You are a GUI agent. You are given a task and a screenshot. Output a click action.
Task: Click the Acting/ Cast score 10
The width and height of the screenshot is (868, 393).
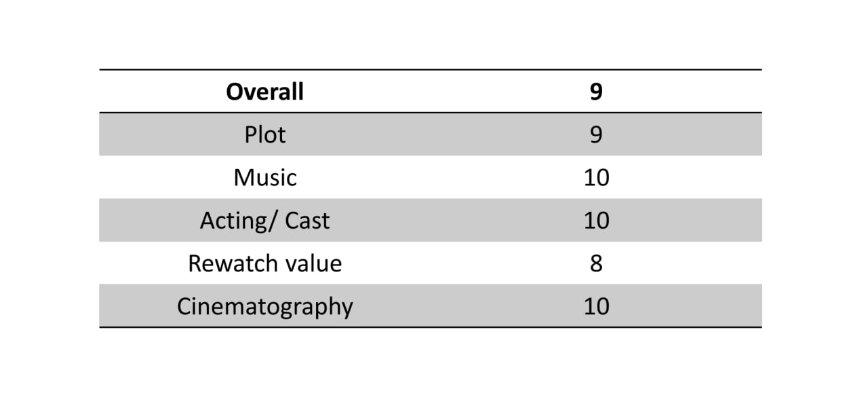(596, 221)
